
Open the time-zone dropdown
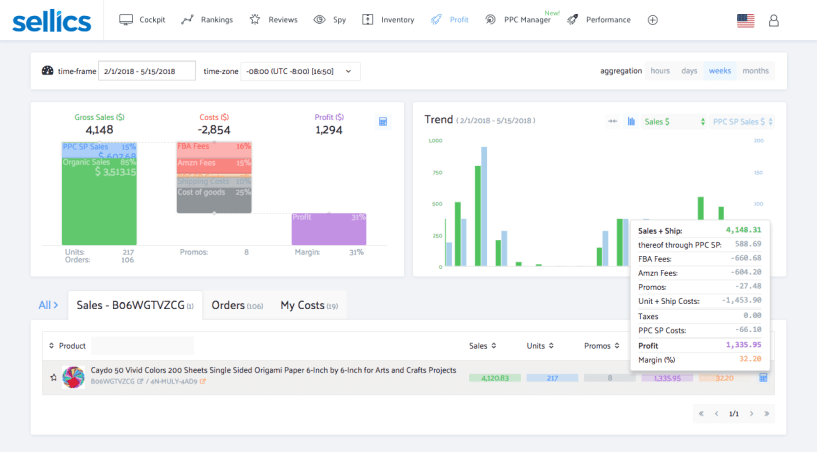click(x=300, y=71)
